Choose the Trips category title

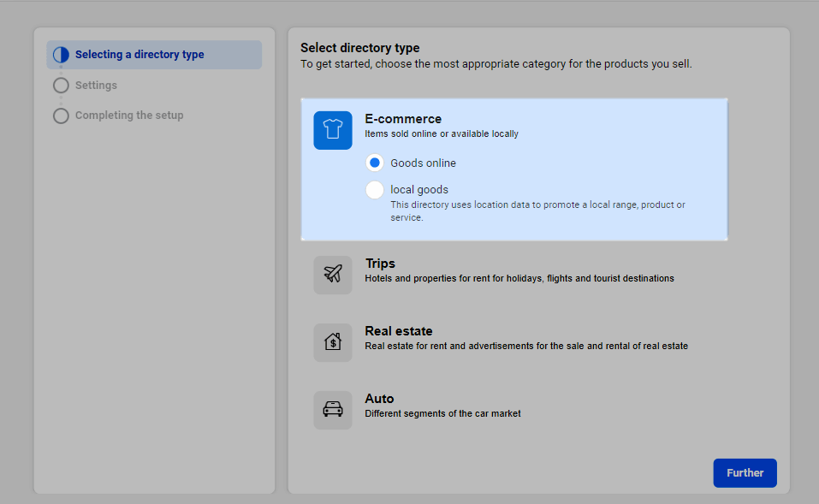tap(380, 264)
